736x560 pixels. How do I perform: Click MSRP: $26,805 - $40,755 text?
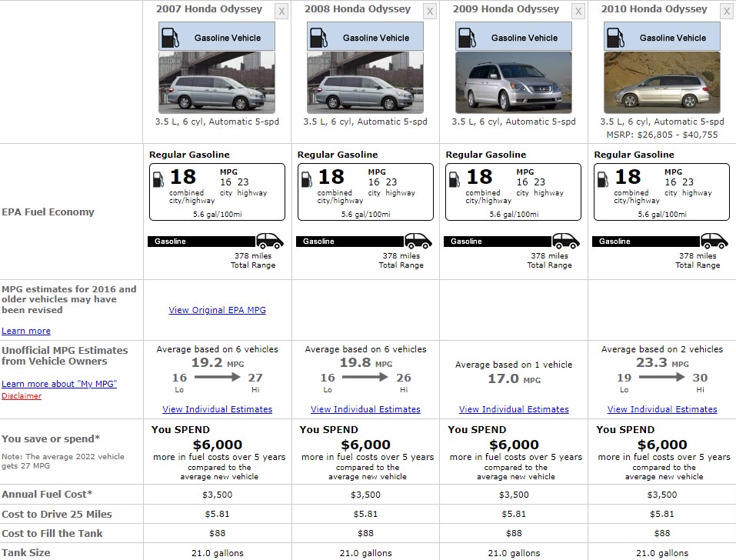pyautogui.click(x=662, y=135)
